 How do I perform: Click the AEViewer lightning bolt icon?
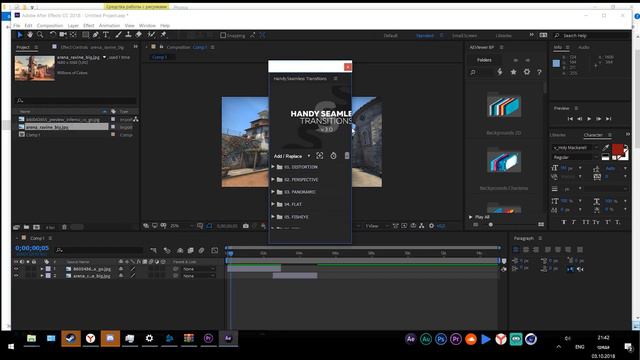click(500, 72)
